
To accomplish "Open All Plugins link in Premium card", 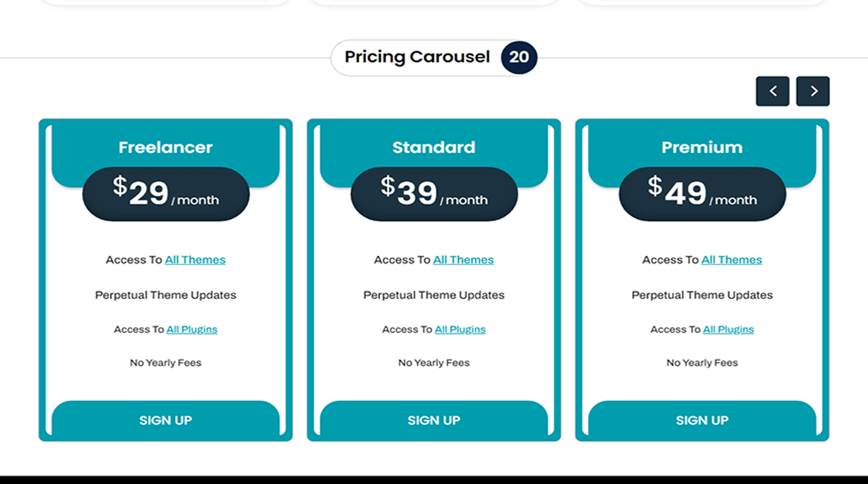I will [728, 330].
